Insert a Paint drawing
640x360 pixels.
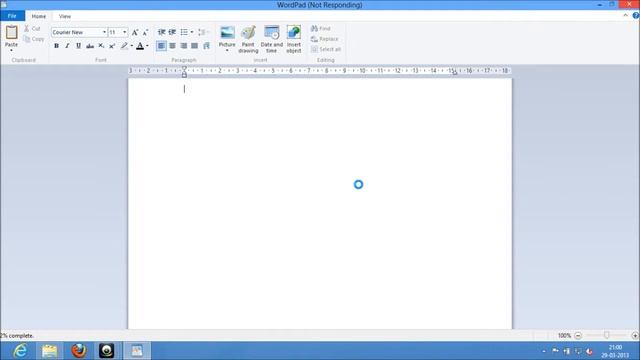click(248, 39)
